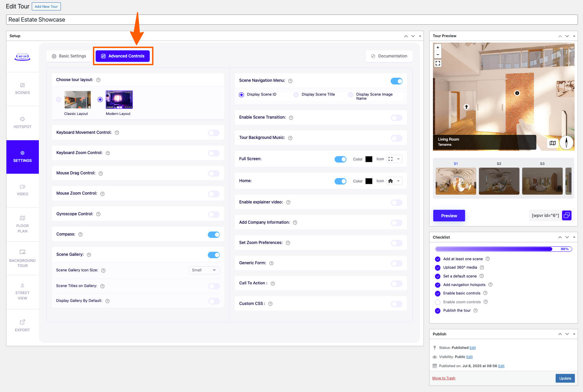Click the fullscreen icon in tour preview
583x392 pixels.
pyautogui.click(x=438, y=63)
